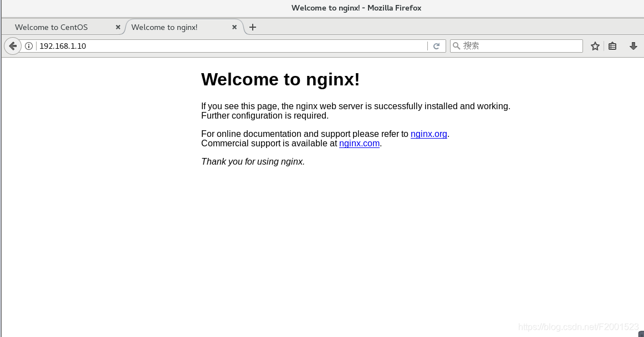Open the nginx.org link
644x337 pixels.
click(429, 134)
